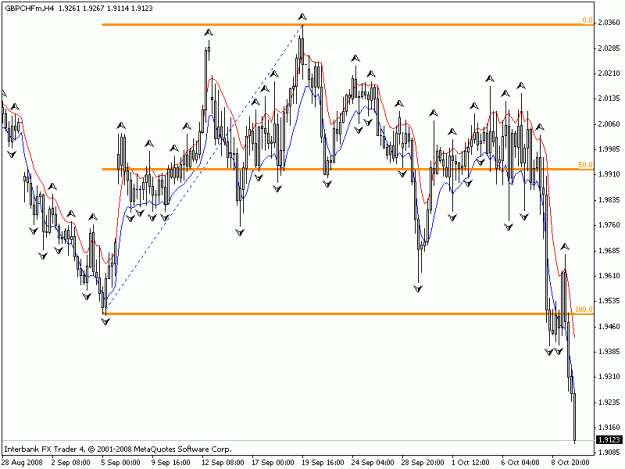625x469 pixels.
Task: Click the 1.9835 price axis value
Action: click(x=609, y=200)
